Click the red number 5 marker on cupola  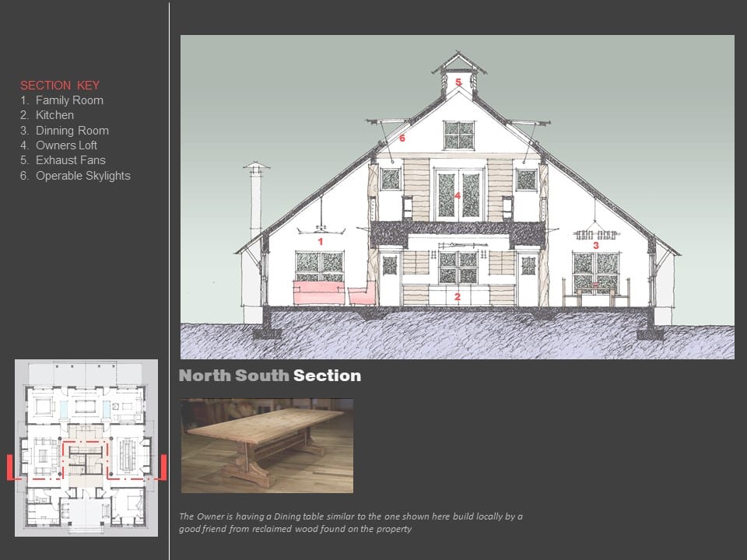[458, 82]
